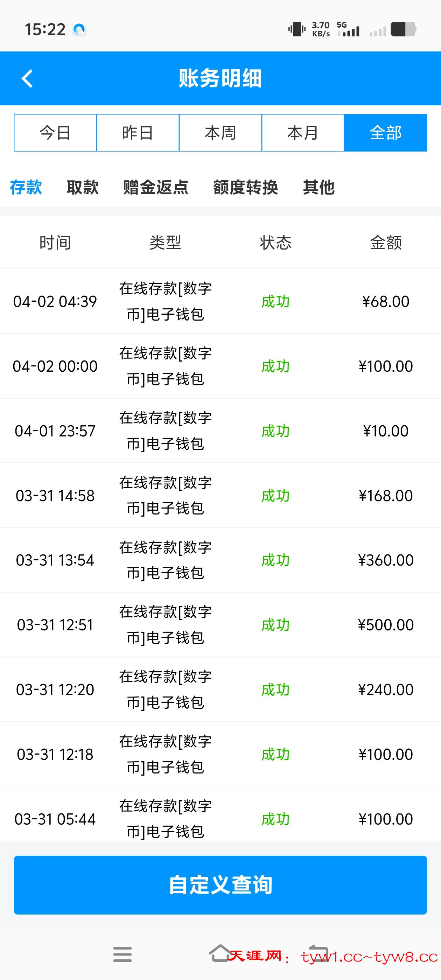Tap the vibrate mode status icon
Screen dimensions: 441x980
296,29
